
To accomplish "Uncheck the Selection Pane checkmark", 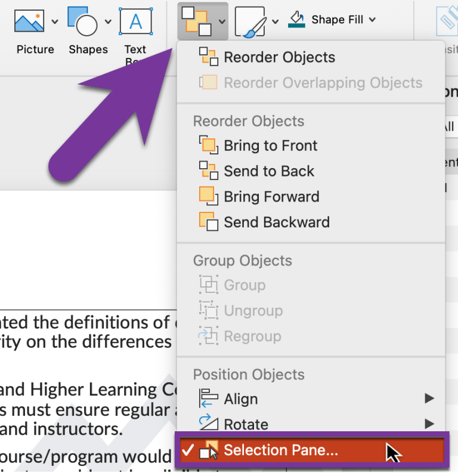I will tap(188, 450).
